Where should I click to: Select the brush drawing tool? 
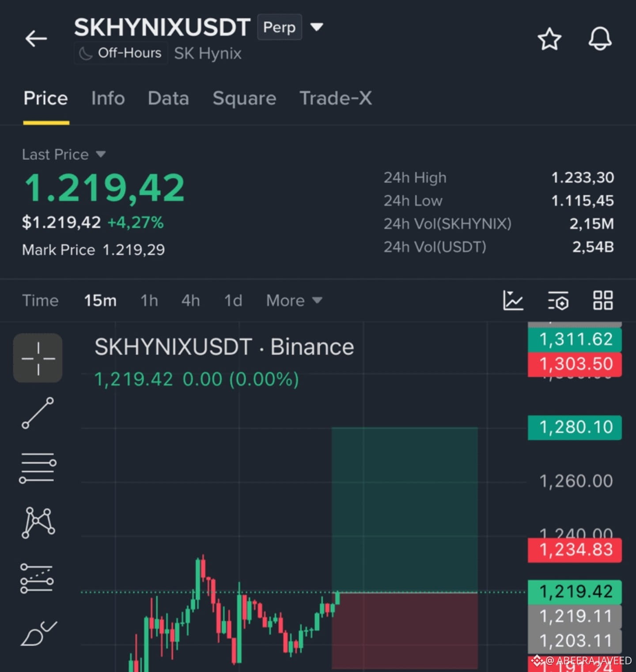(39, 633)
